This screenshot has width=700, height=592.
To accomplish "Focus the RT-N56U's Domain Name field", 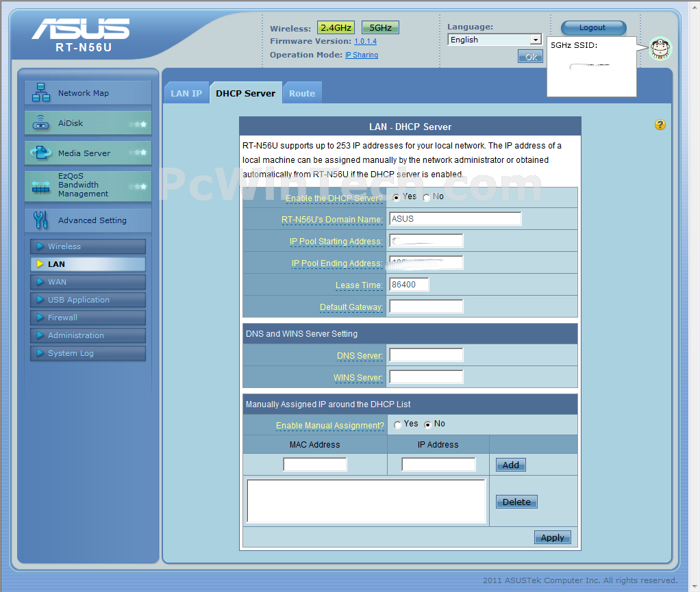I will point(455,218).
